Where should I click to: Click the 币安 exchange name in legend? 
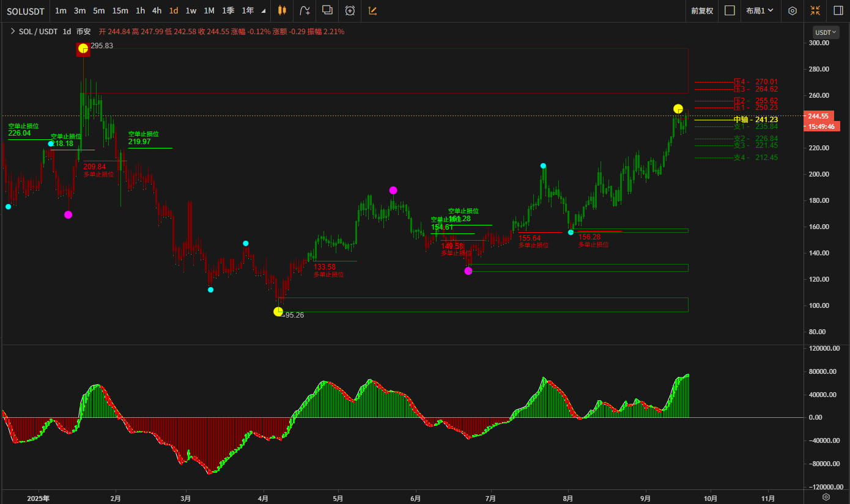pos(83,32)
